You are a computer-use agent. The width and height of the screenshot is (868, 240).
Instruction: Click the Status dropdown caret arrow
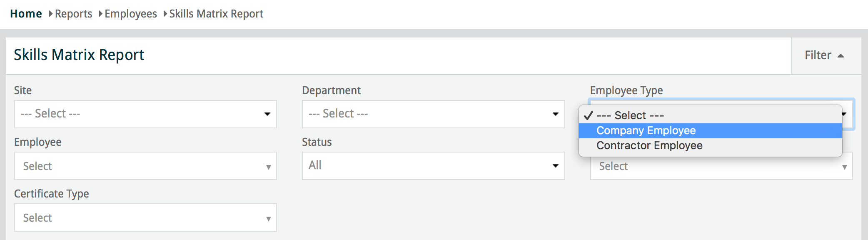click(x=555, y=166)
